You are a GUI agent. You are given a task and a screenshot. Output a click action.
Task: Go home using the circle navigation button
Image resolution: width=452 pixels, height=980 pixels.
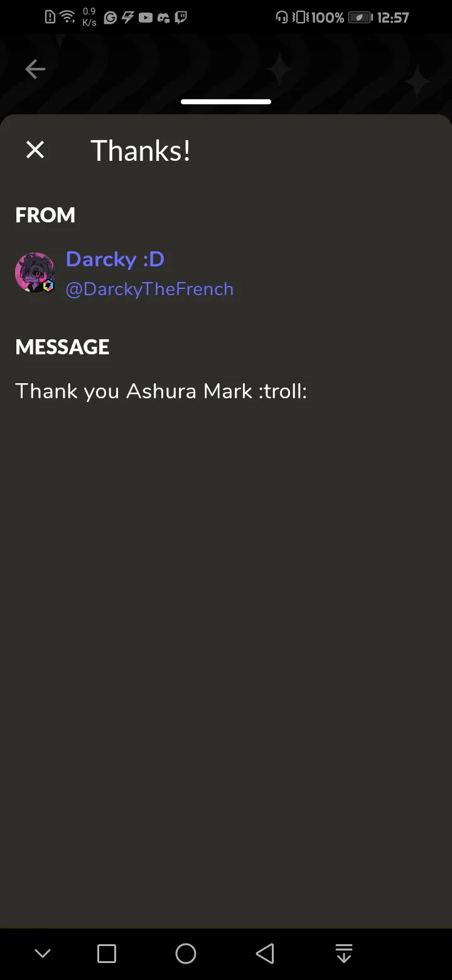tap(186, 954)
